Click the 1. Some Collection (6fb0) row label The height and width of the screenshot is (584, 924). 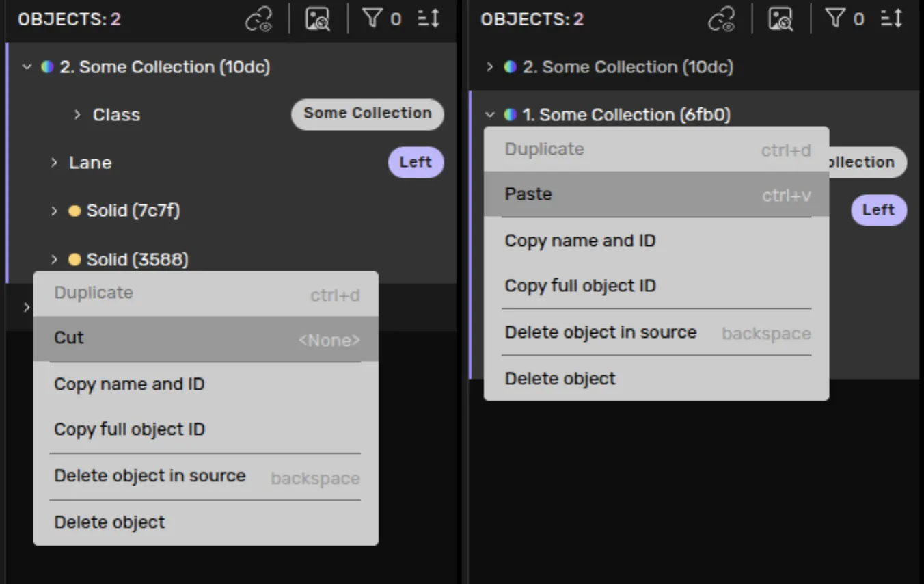tap(626, 115)
